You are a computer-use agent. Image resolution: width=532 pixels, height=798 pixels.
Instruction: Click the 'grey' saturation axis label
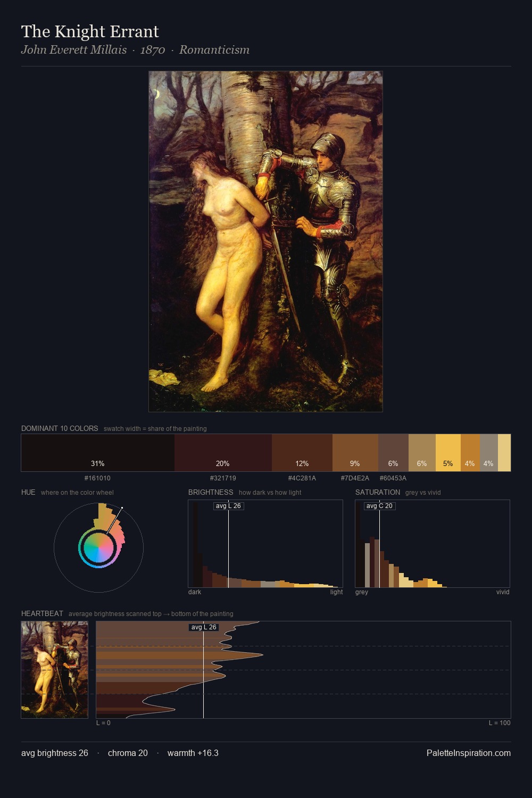pos(362,592)
